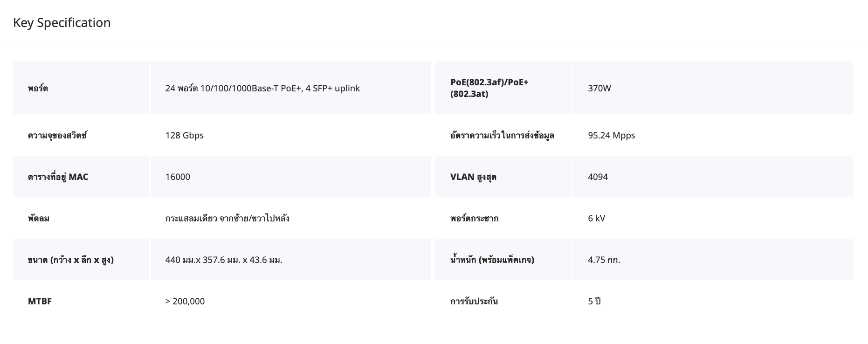Click the MTBF label
This screenshot has width=868, height=344.
pyautogui.click(x=40, y=301)
